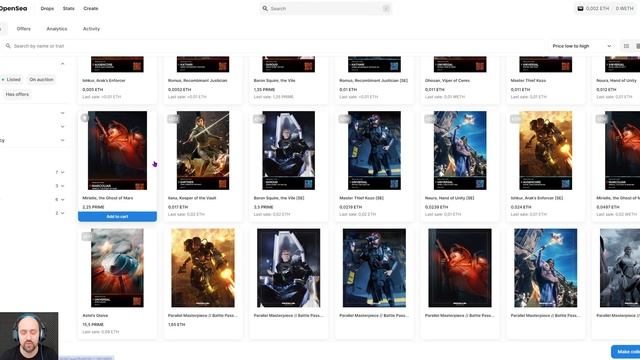The image size is (640, 360).
Task: Open Master Thief Kozo [SE] card artwork
Action: coord(374,151)
